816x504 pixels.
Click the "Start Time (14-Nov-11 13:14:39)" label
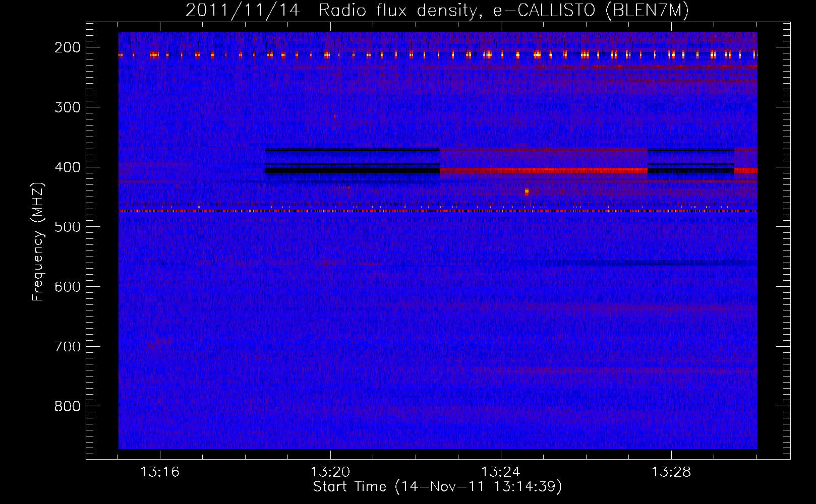[437, 487]
